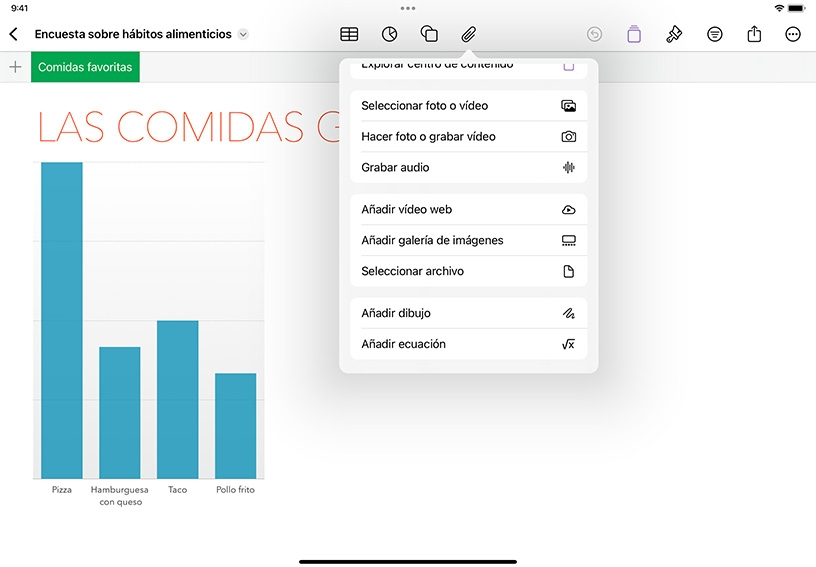Screen dimensions: 816x567
Task: Tap the purple paste clipboard icon
Action: click(634, 34)
